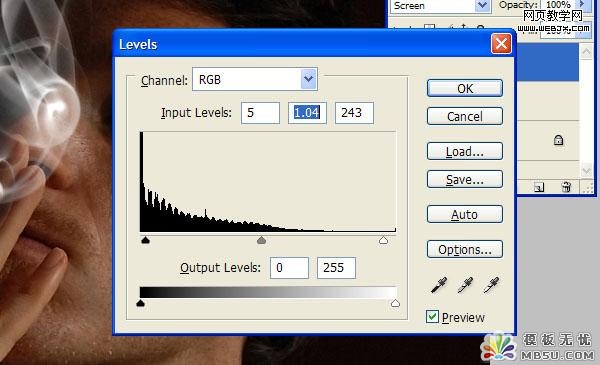Screen dimensions: 600x365
Task: Select the gray point eyedropper
Action: [x=465, y=285]
